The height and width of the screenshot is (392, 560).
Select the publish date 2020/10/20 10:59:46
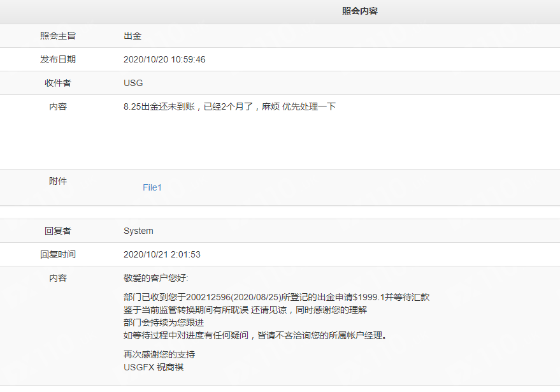(x=164, y=59)
